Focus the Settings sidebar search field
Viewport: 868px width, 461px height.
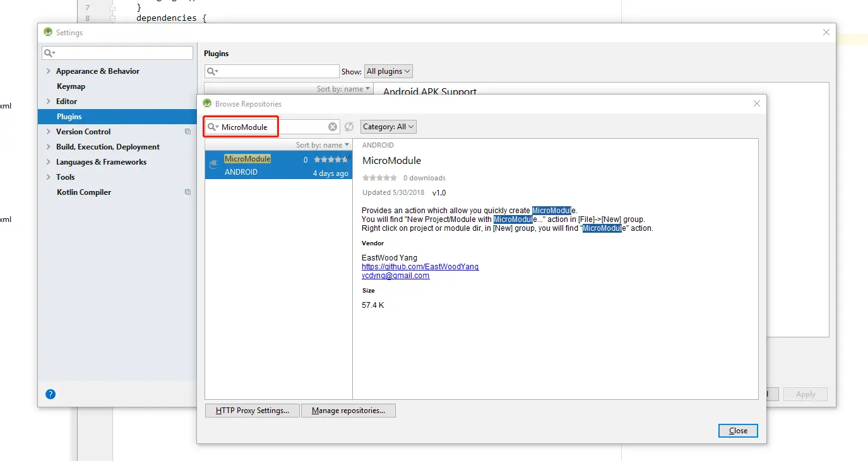coord(117,53)
